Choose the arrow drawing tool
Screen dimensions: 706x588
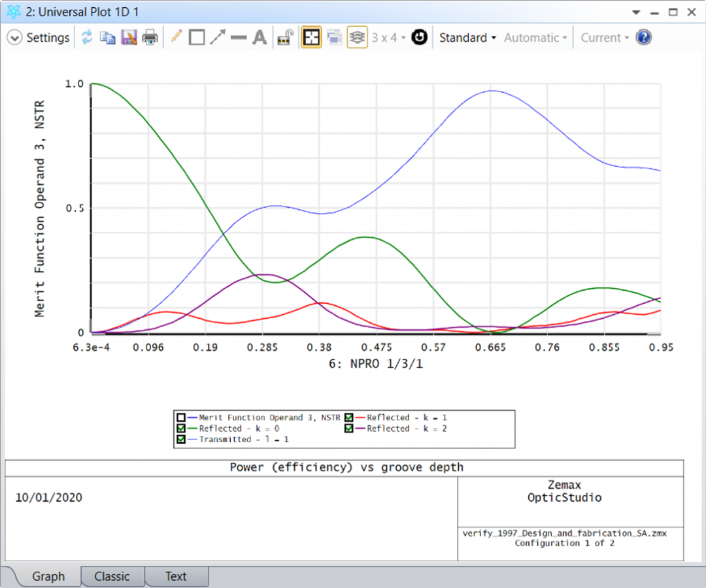coord(217,38)
